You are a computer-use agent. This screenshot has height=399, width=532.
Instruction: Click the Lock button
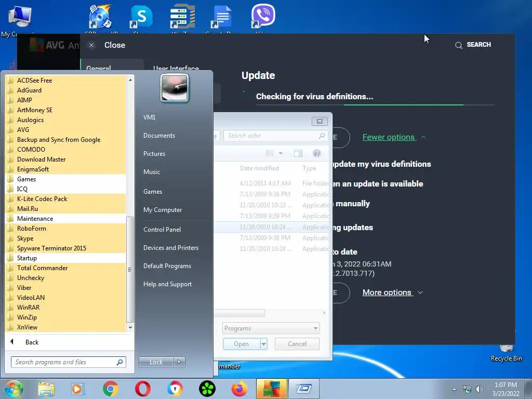click(x=156, y=362)
